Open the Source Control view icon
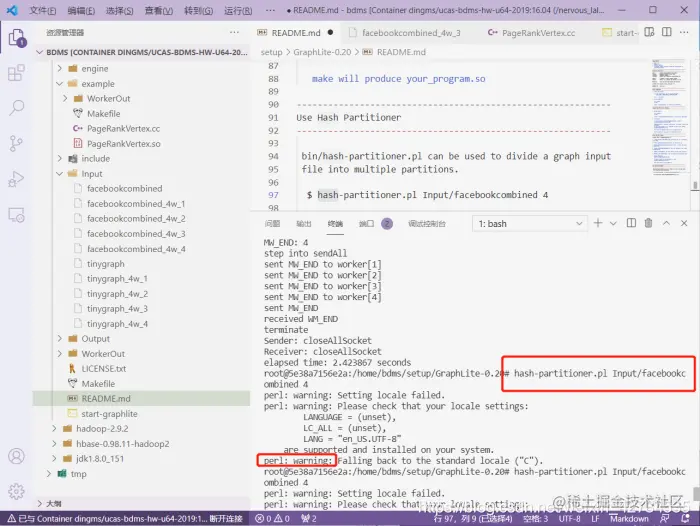The width and height of the screenshot is (700, 526). coord(17,143)
